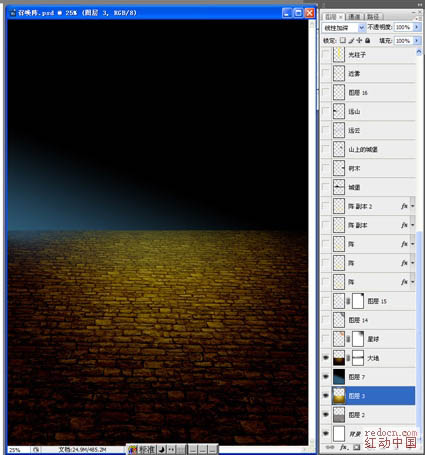Viewport: 425px width, 455px height.
Task: Switch to the 通道 channels tab
Action: coord(354,16)
